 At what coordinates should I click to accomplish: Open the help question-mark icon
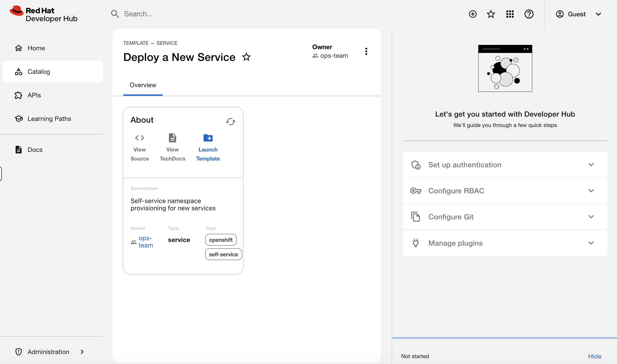click(529, 14)
